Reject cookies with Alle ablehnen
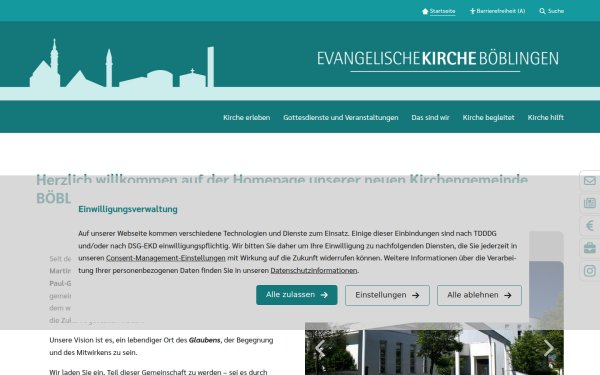Screen dimensions: 600x375 [479, 295]
